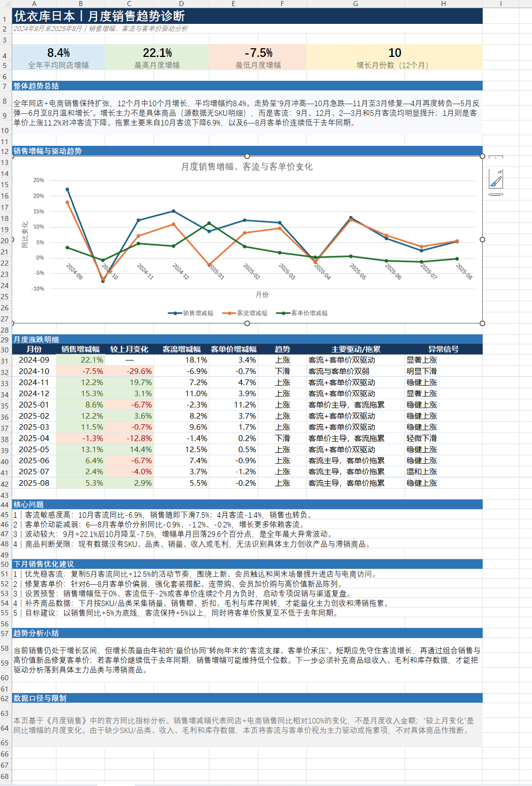Click the 客单价增减幅 legend entry in chart
532x786 pixels.
[302, 313]
